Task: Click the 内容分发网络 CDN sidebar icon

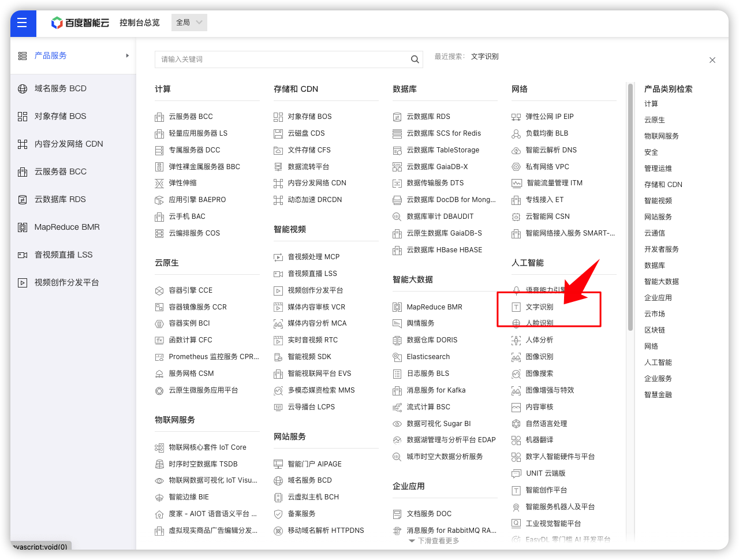Action: 23,144
